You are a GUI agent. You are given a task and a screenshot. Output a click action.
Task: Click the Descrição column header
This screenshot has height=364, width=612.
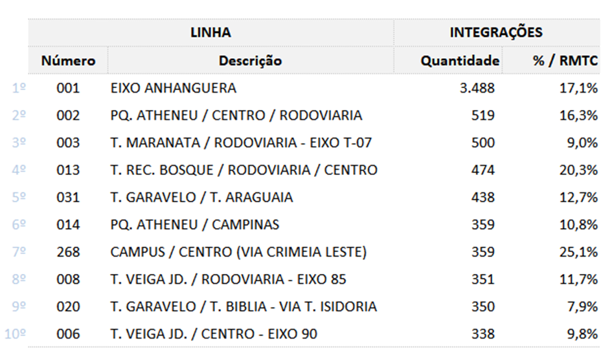[250, 60]
